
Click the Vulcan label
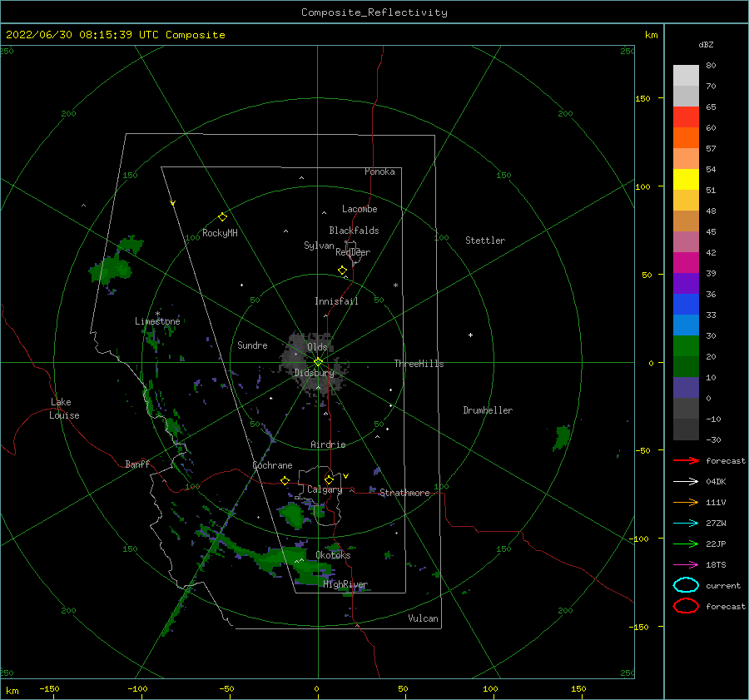[x=423, y=618]
